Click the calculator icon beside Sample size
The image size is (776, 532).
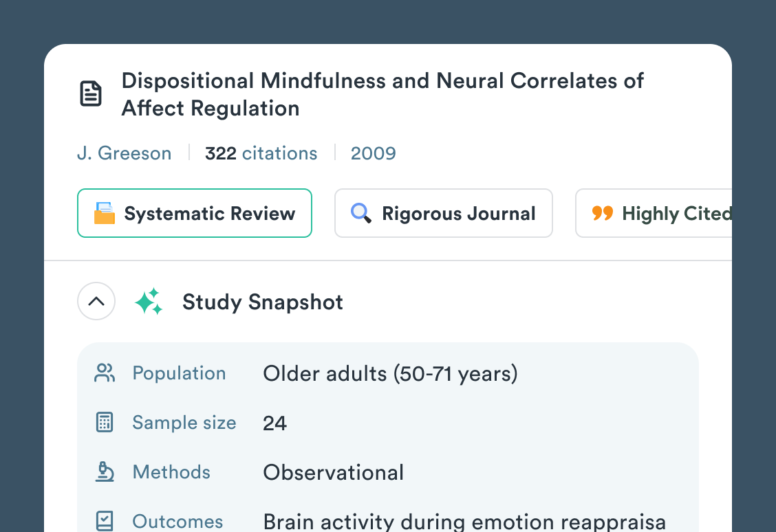click(x=105, y=423)
